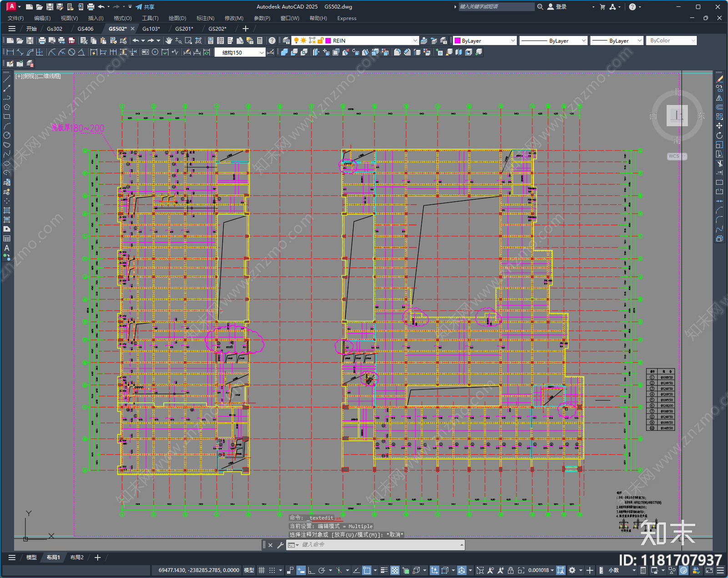This screenshot has height=578, width=728.
Task: Select the Aligned dimension tool
Action: [20, 52]
